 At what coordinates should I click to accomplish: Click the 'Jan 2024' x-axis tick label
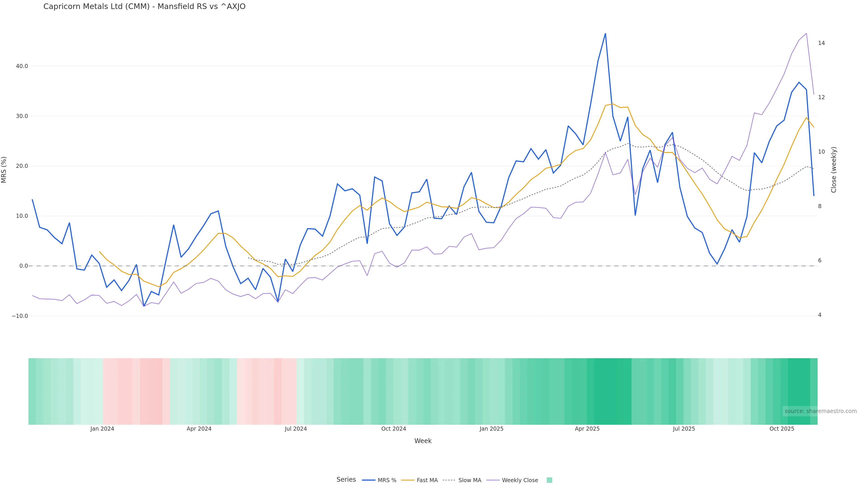pos(102,429)
